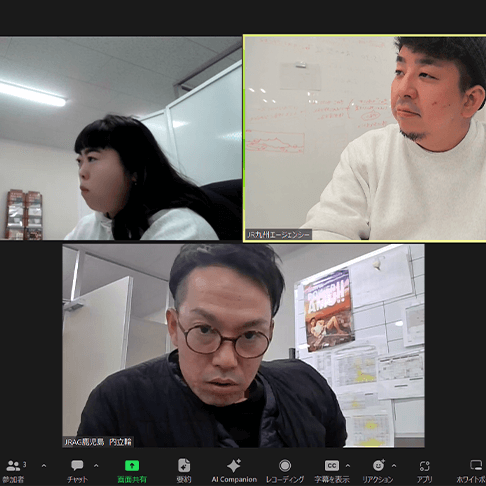
Task: Launch AI Companion sparkle icon
Action: pyautogui.click(x=234, y=465)
